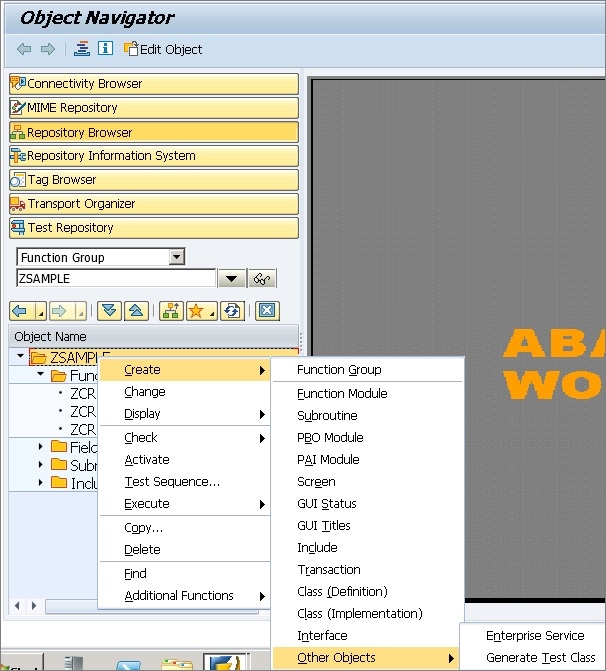
Task: Click the hierarchy Superordinate Object List icon
Action: (x=170, y=310)
